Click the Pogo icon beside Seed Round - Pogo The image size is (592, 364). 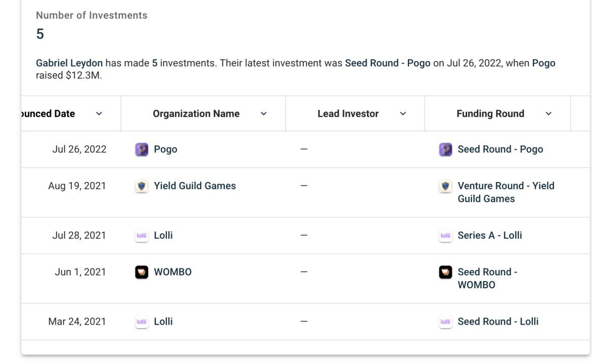tap(445, 150)
